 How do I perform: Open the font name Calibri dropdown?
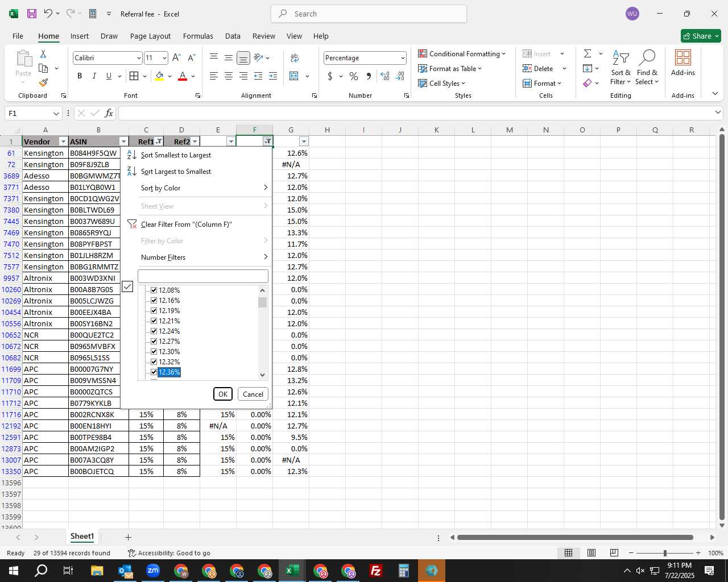139,58
